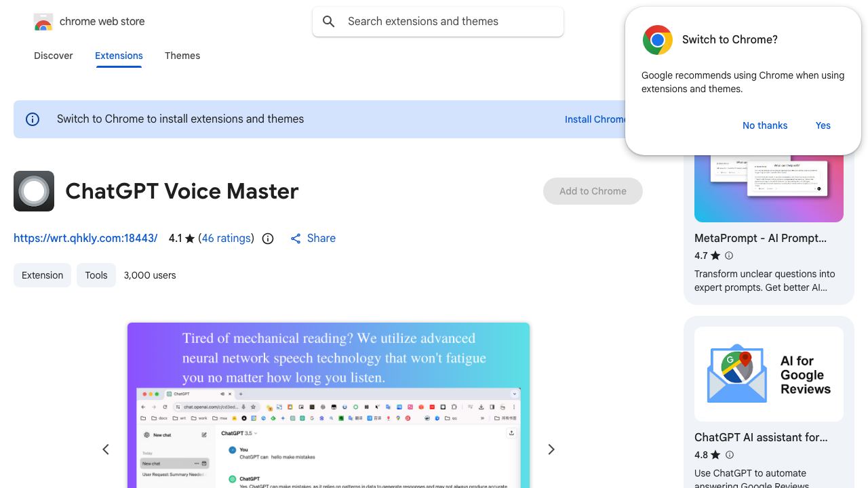This screenshot has height=488, width=868.
Task: Show next screenshot with right arrow
Action: (551, 449)
